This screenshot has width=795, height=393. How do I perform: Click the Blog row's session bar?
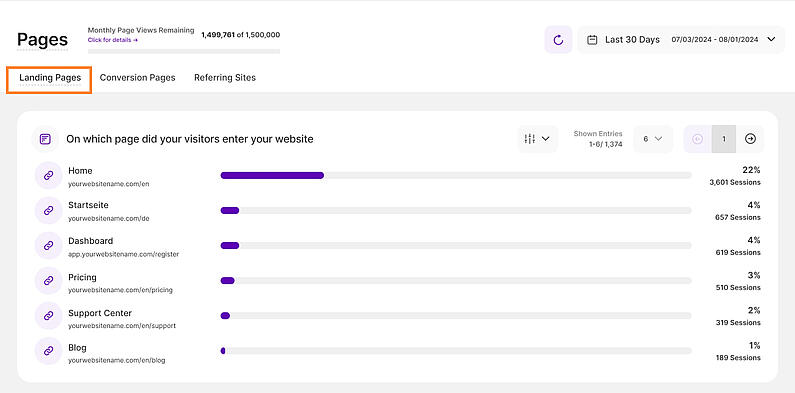tap(456, 350)
